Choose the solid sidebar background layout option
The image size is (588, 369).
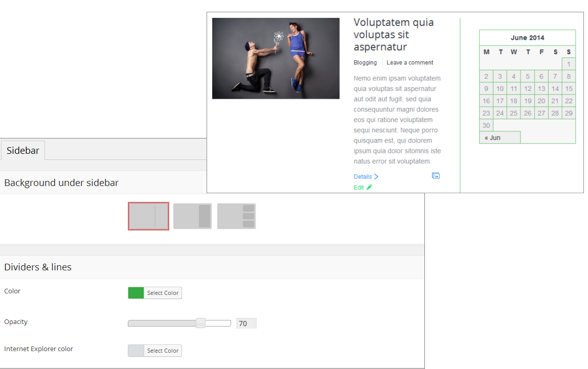click(x=192, y=216)
